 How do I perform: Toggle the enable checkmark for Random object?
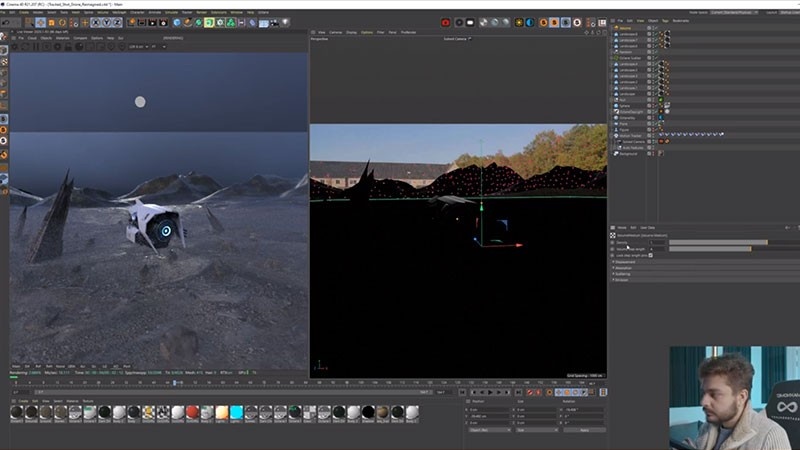click(654, 51)
